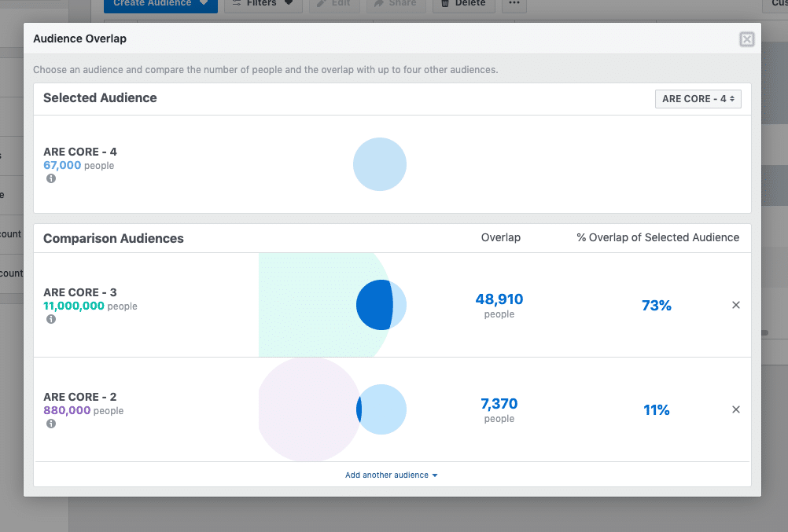Open the Create Audience dropdown
Screen dimensions: 788x532
click(x=160, y=4)
